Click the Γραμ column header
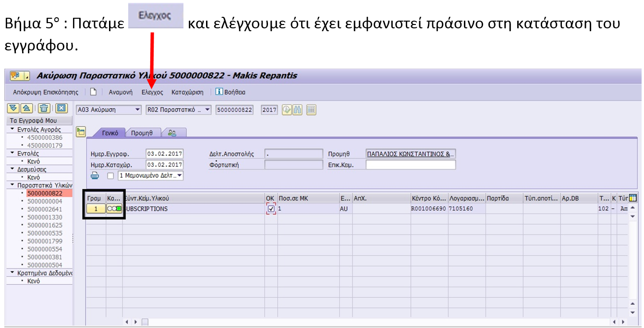This screenshot has height=328, width=644. pyautogui.click(x=96, y=198)
